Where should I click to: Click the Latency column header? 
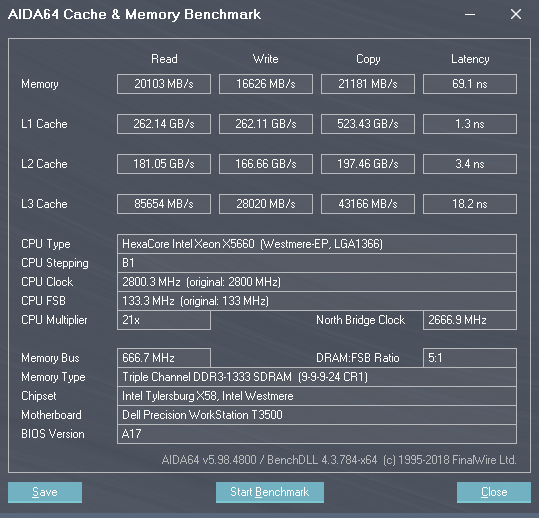click(x=470, y=59)
